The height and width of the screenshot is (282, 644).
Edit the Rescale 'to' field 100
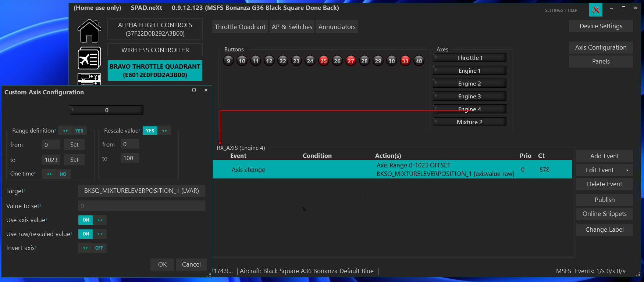pyautogui.click(x=129, y=158)
